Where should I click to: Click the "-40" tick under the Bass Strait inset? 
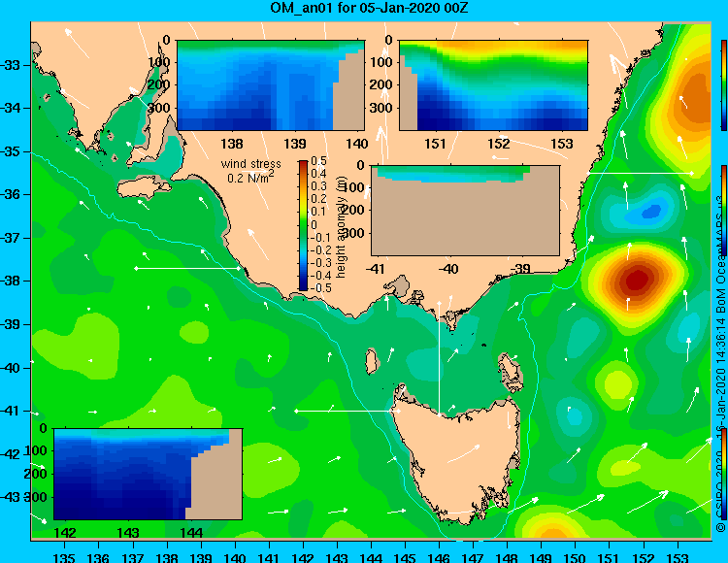click(x=448, y=269)
